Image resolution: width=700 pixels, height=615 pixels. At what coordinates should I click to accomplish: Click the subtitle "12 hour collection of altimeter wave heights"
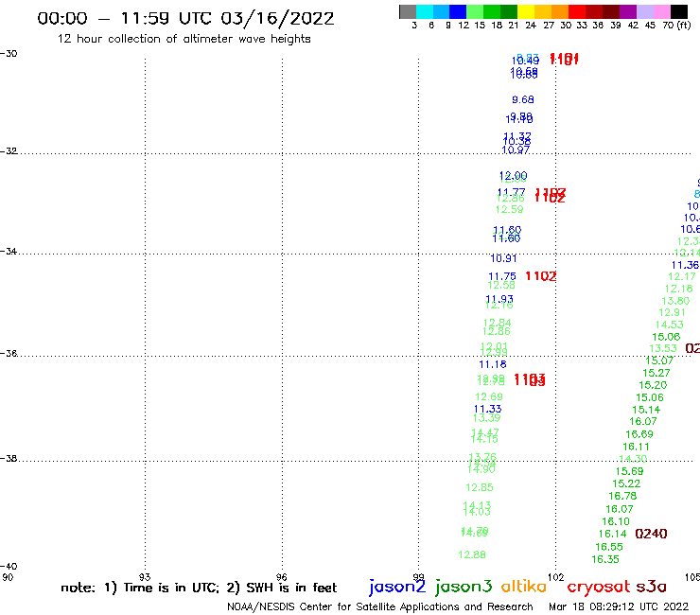click(x=184, y=39)
